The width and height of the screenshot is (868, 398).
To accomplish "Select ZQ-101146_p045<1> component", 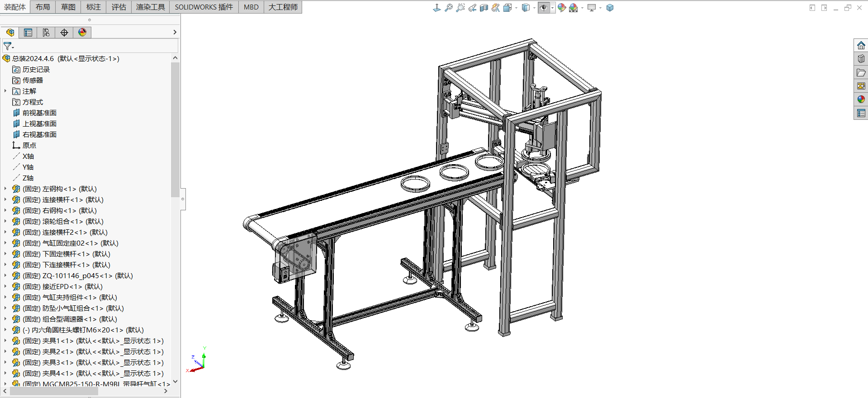I will tap(77, 275).
